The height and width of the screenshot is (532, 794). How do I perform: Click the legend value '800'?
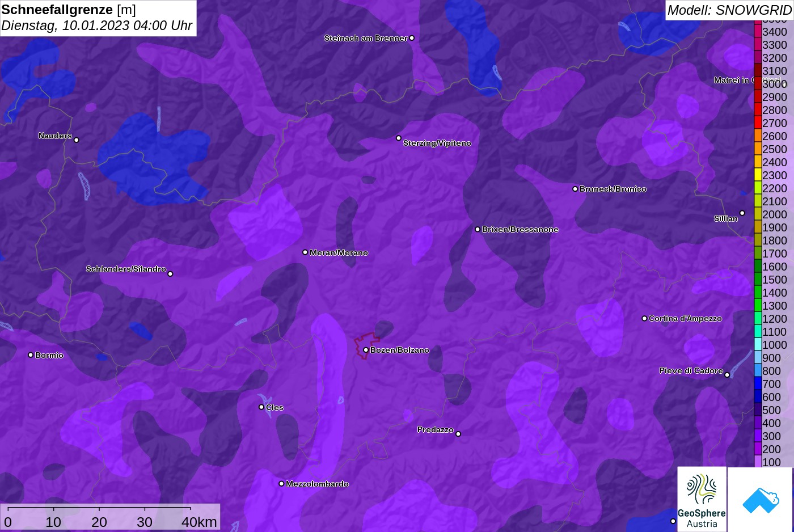point(771,371)
